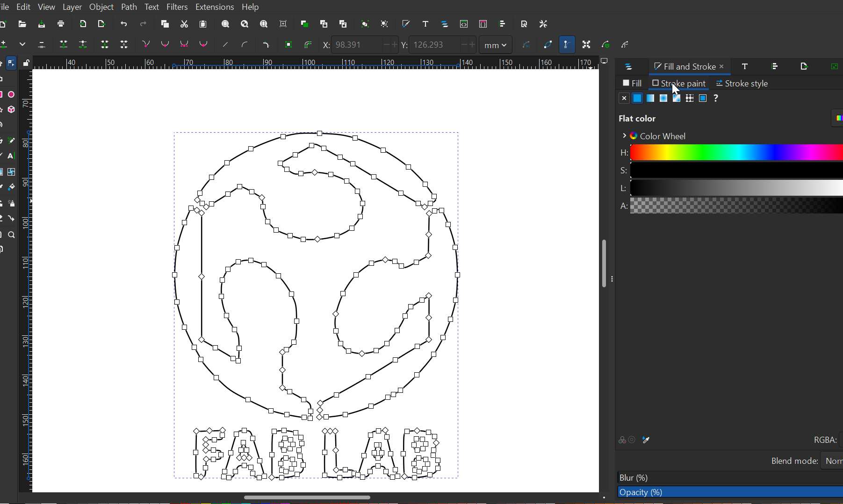This screenshot has height=504, width=843.
Task: Toggle the canvas lock icon above rulers
Action: [x=27, y=62]
